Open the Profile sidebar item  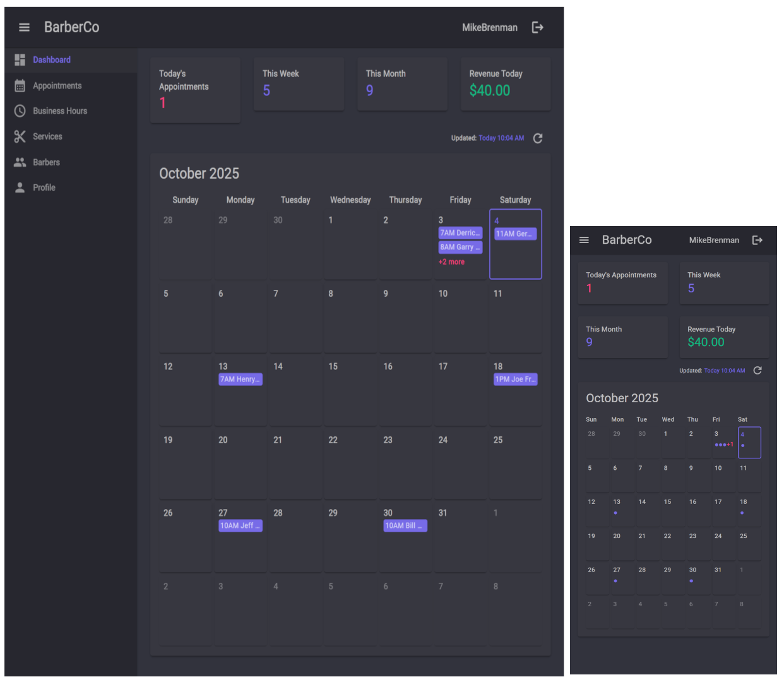pos(44,188)
